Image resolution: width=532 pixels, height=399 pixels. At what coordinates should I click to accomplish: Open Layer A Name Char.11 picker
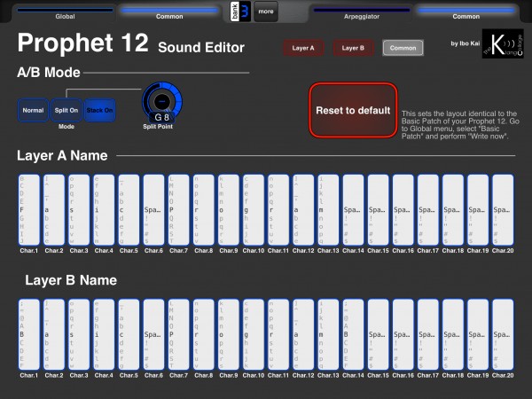(278, 210)
